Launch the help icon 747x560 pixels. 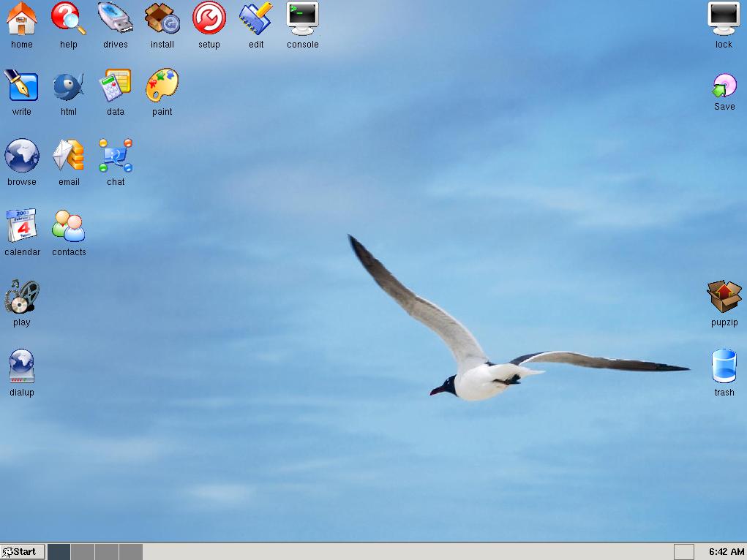(x=69, y=18)
